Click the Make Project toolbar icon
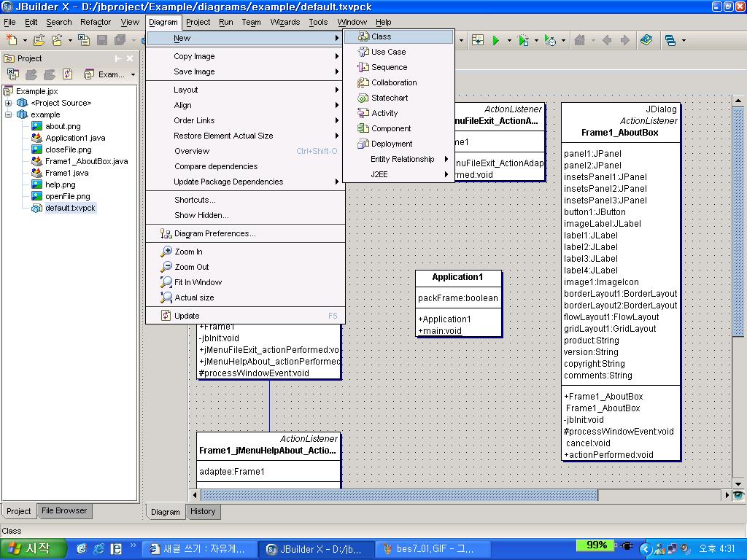747x560 pixels. coord(478,41)
